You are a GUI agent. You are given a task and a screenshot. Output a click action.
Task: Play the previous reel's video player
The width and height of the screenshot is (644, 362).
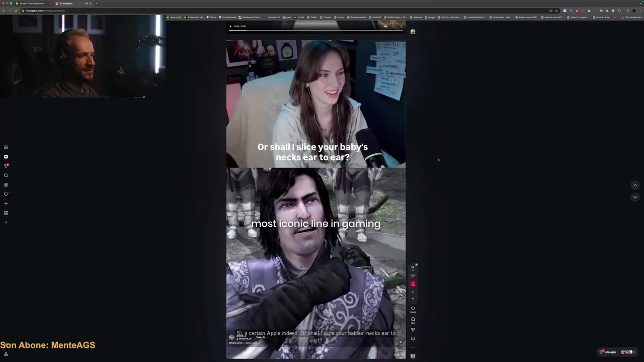point(230,26)
